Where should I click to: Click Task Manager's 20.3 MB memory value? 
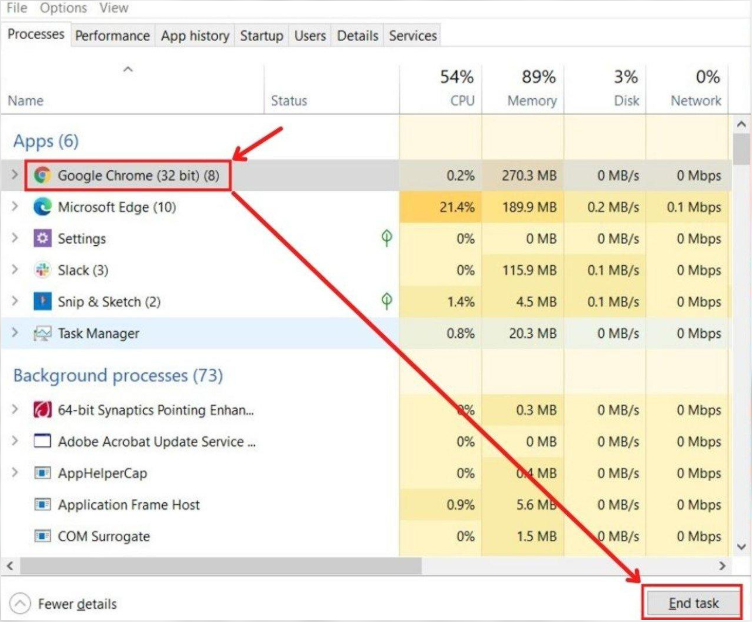(533, 333)
